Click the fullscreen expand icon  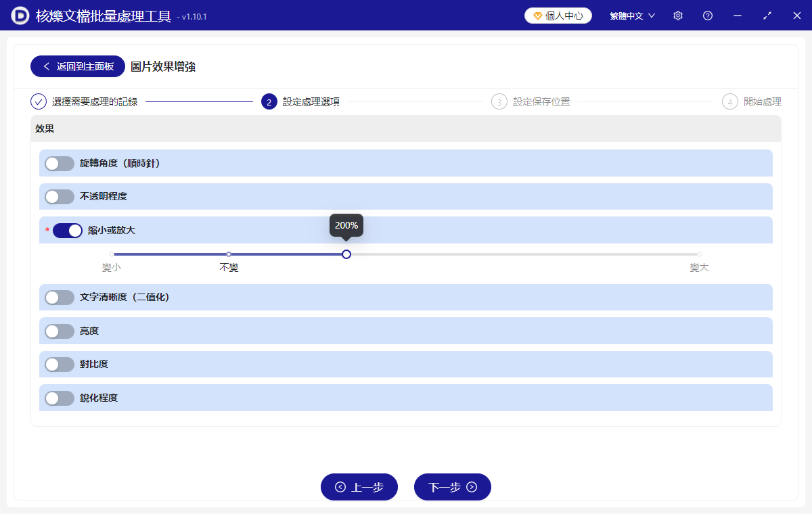pyautogui.click(x=767, y=15)
